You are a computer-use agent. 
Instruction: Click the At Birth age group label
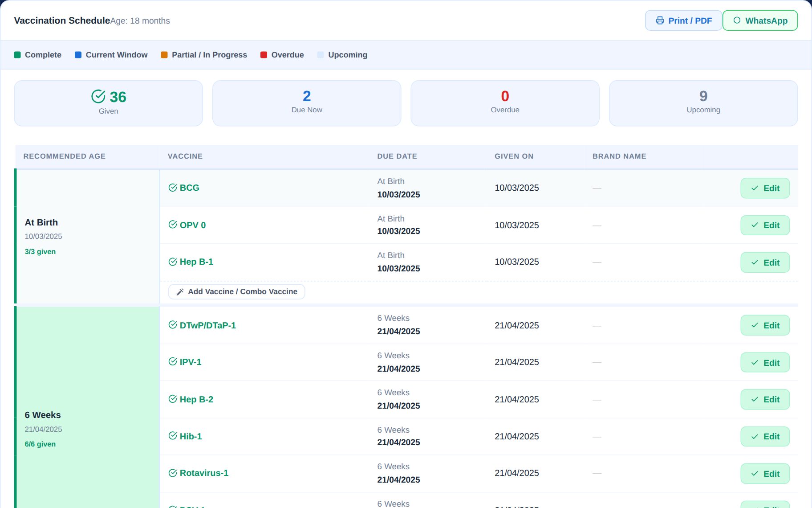(41, 222)
